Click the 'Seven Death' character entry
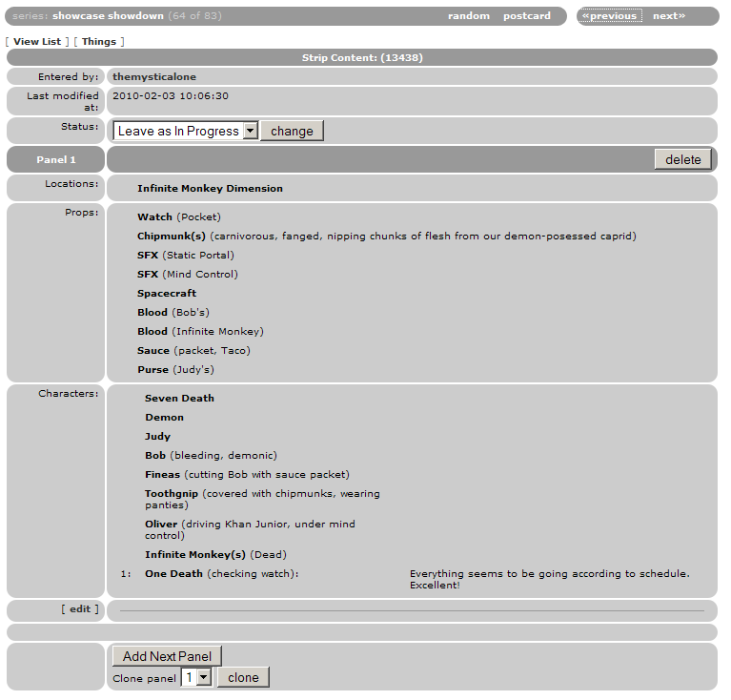731x700 pixels. coord(179,399)
